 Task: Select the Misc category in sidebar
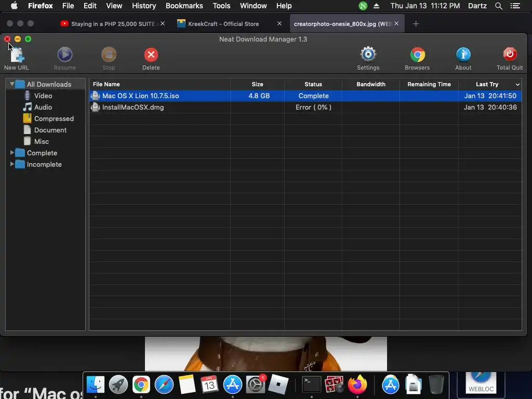click(42, 141)
